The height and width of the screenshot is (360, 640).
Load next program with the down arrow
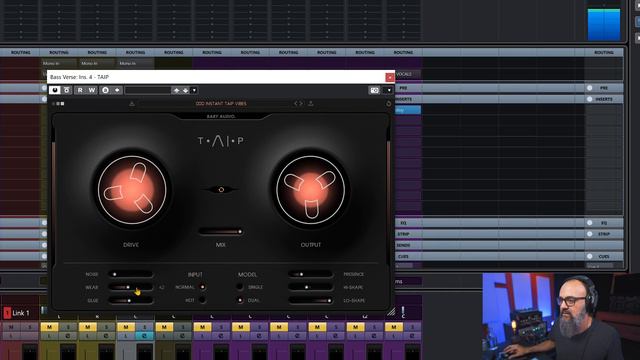(185, 90)
